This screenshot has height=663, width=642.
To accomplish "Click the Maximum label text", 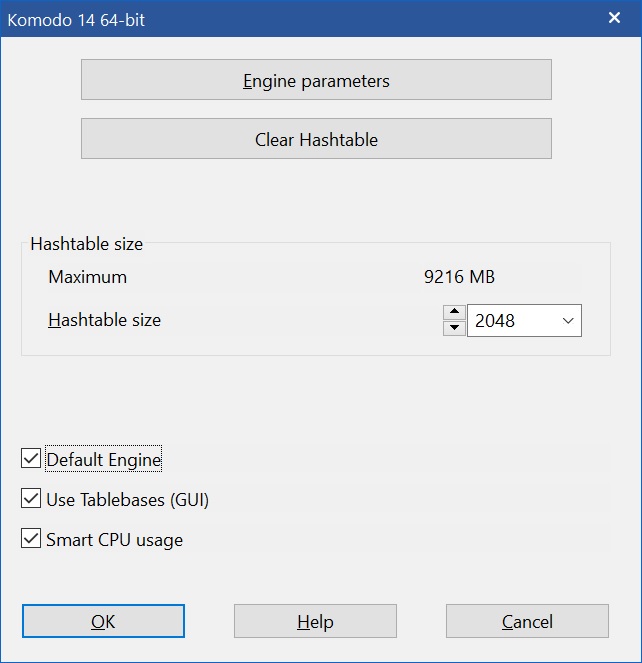I will 87,277.
